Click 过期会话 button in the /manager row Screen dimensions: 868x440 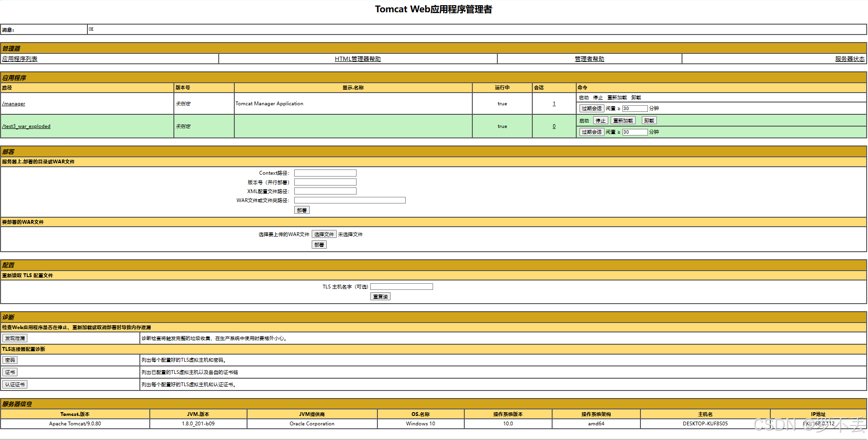[592, 109]
